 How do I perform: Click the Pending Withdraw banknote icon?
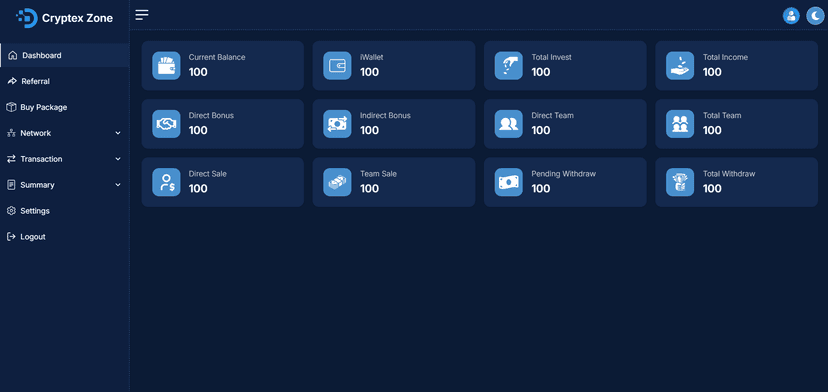pos(509,182)
